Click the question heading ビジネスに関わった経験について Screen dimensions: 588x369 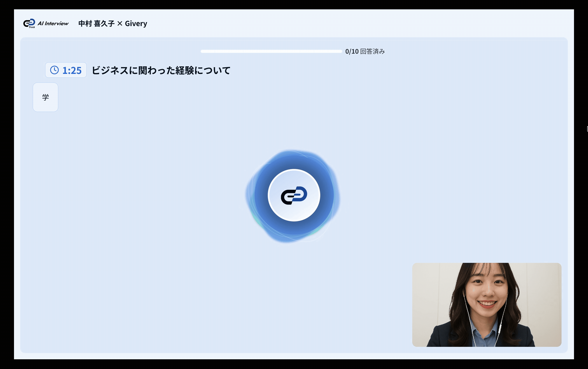point(161,71)
